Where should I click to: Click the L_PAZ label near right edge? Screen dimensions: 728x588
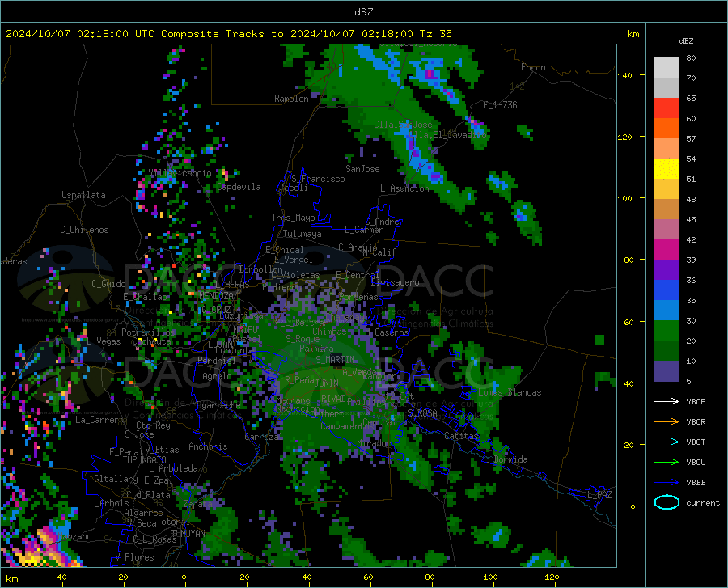click(x=599, y=495)
